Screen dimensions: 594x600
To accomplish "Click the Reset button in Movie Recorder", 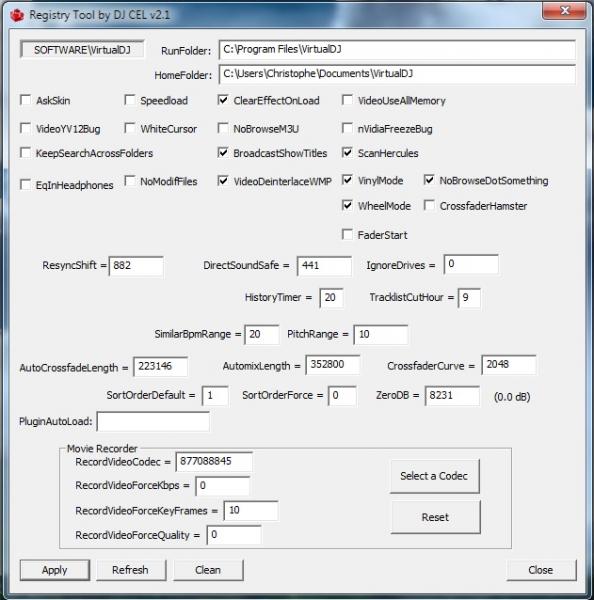I will 436,517.
